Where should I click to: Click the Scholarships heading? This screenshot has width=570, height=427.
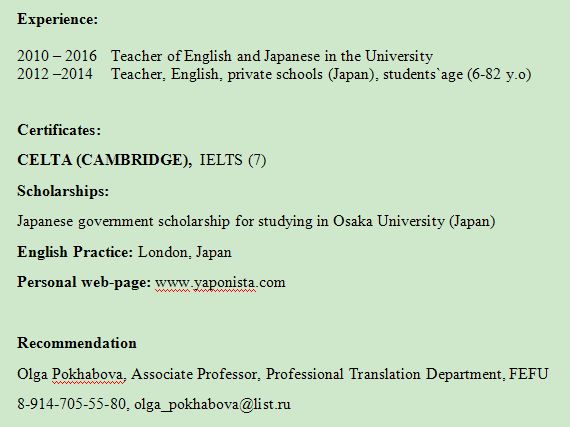[x=63, y=191]
